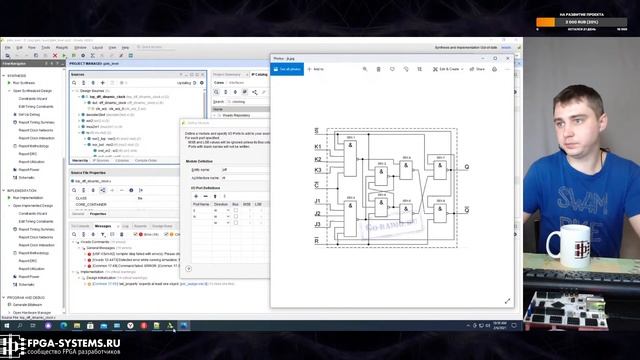Open Settings gear in Vivado main toolbar
This screenshot has width=640, height=360.
click(x=83, y=56)
